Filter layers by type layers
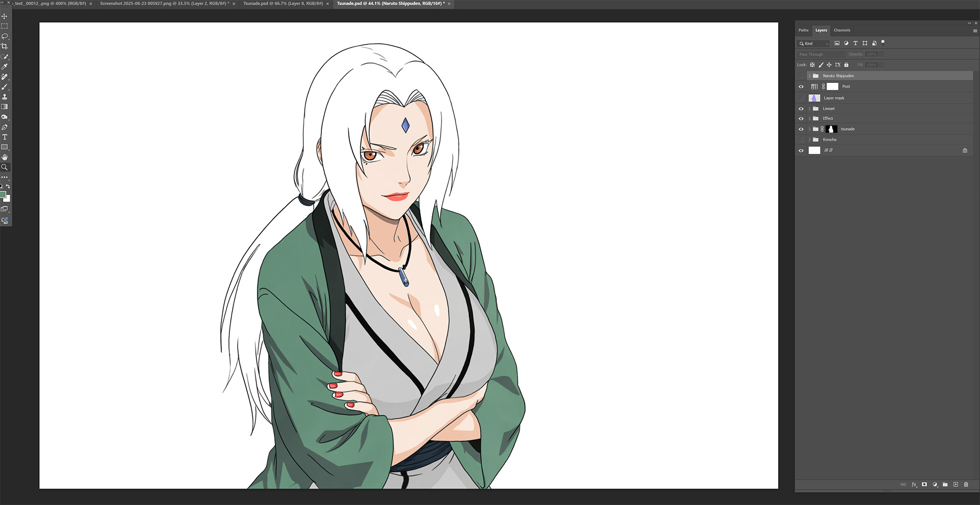This screenshot has width=980, height=505. [856, 43]
